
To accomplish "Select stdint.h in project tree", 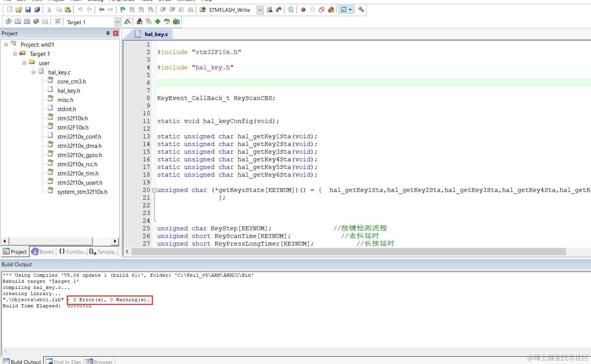I will click(67, 109).
